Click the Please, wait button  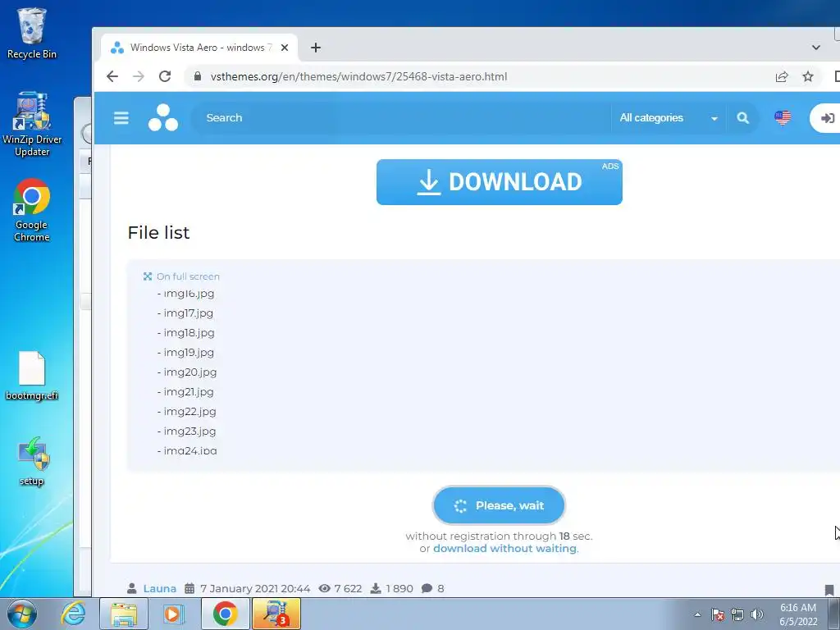(x=499, y=505)
